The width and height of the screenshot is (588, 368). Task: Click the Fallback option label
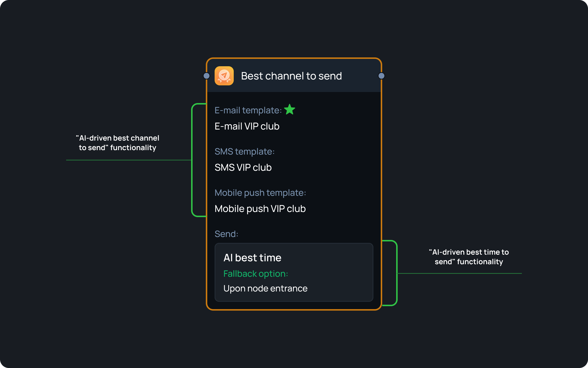coord(256,274)
